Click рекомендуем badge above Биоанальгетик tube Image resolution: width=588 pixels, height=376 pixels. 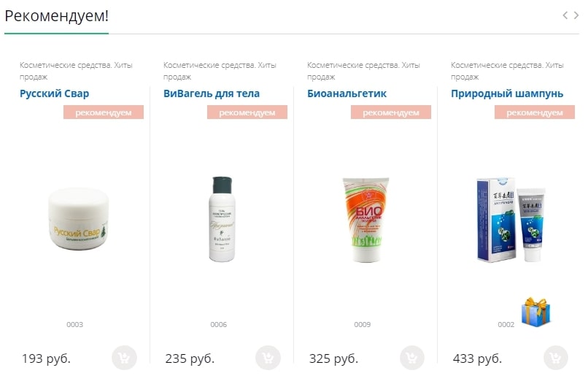point(391,112)
